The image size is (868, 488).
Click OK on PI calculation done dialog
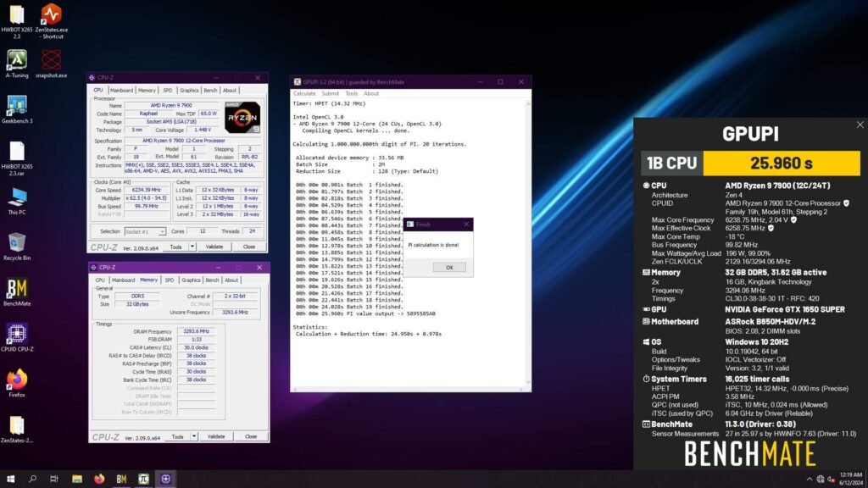click(x=448, y=268)
